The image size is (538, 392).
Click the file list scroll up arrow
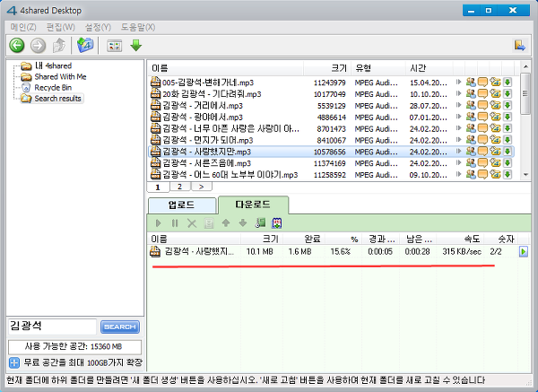point(525,66)
